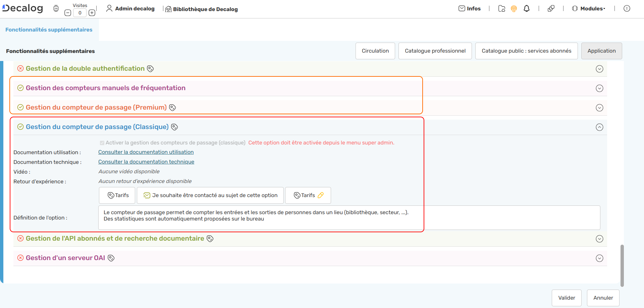Open the cloud folder icon
This screenshot has width=644, height=308.
click(502, 9)
